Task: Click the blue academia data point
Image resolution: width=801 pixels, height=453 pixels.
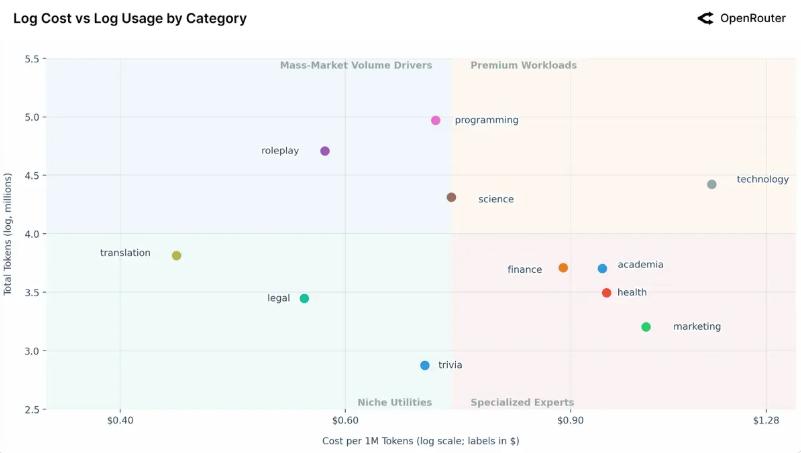Action: (x=603, y=268)
